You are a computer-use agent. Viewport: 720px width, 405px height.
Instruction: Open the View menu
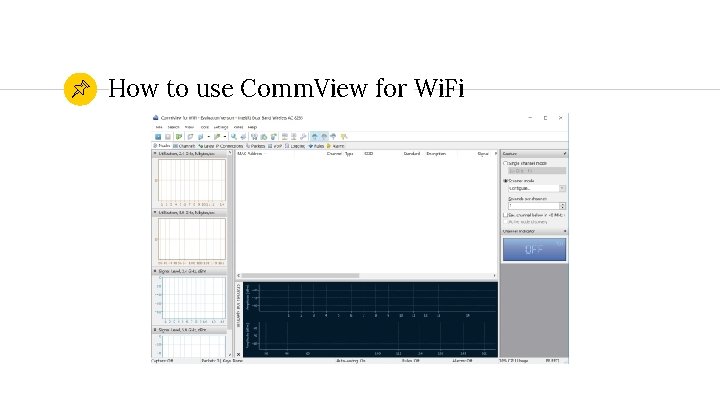190,127
